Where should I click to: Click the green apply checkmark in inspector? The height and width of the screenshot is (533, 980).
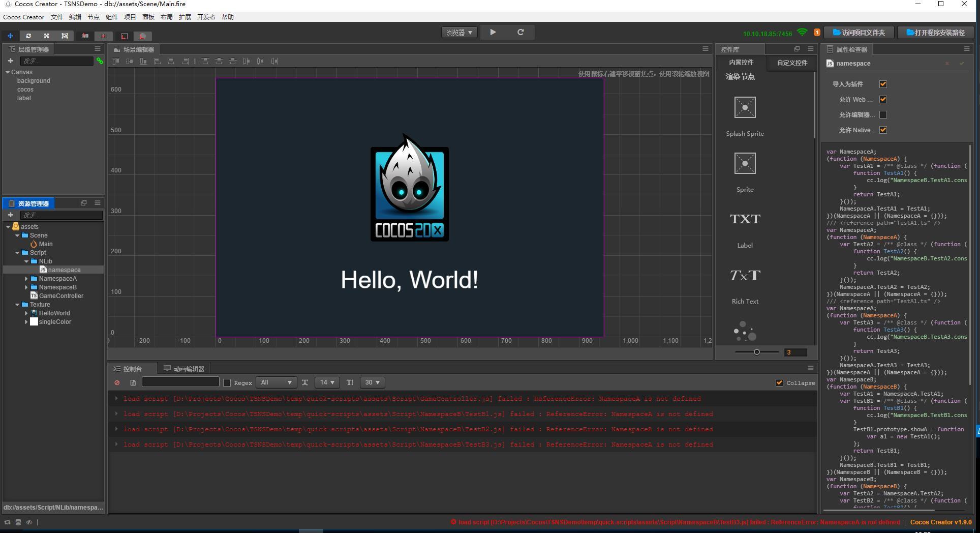coord(962,64)
